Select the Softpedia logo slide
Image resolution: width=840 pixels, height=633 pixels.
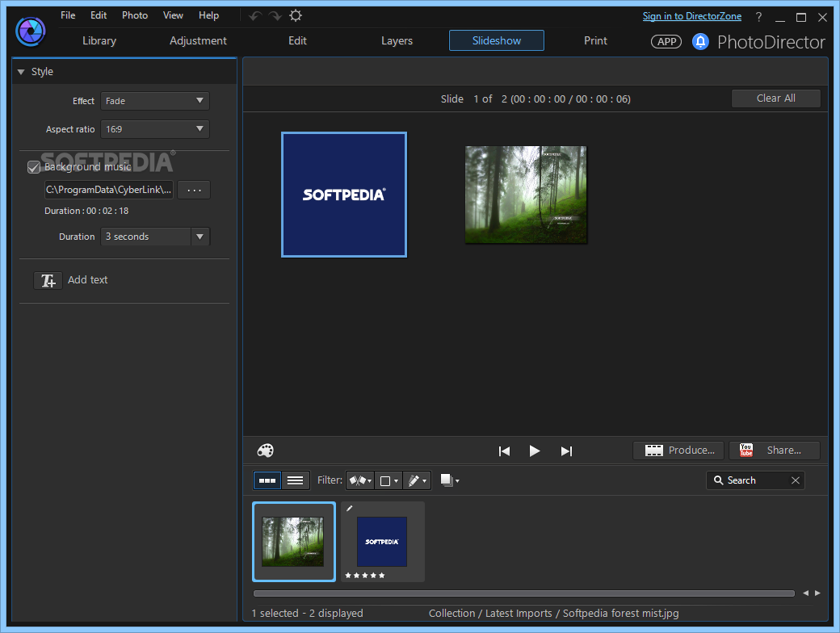pyautogui.click(x=344, y=195)
